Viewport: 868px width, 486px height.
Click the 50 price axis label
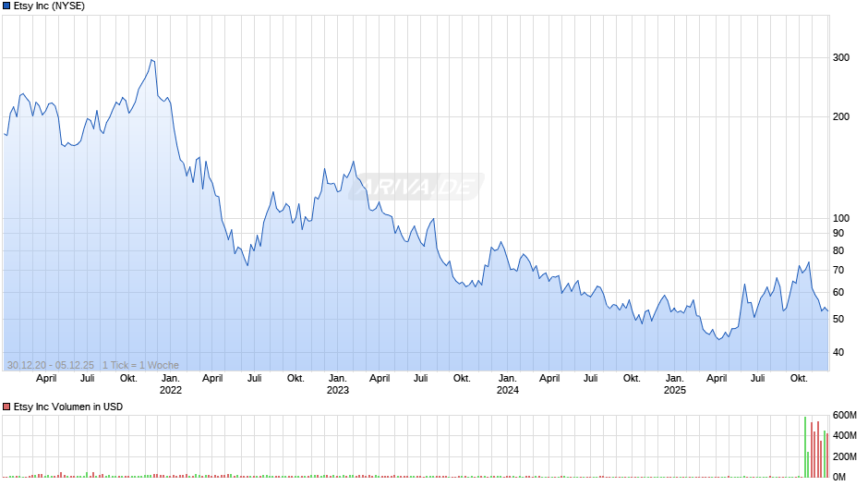[x=838, y=319]
